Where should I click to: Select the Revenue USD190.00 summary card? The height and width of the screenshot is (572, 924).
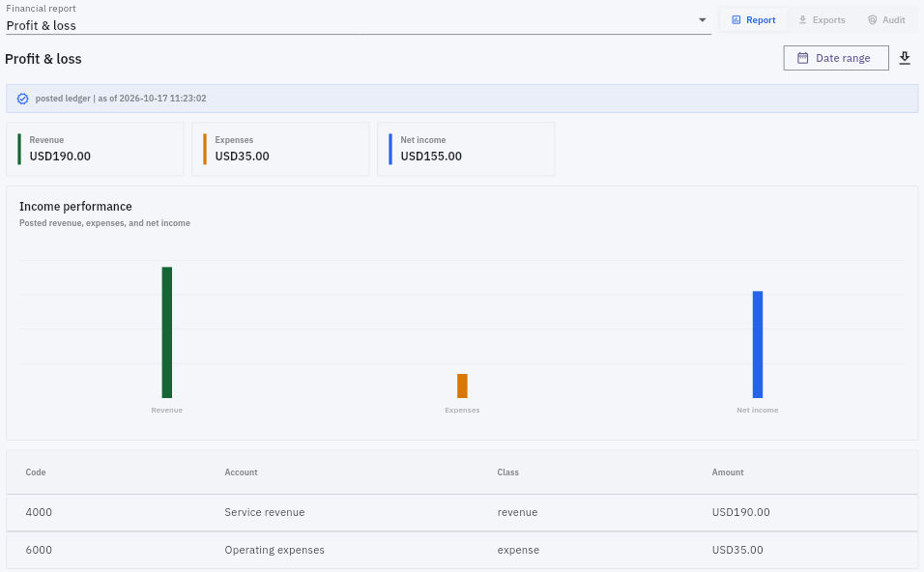point(95,149)
